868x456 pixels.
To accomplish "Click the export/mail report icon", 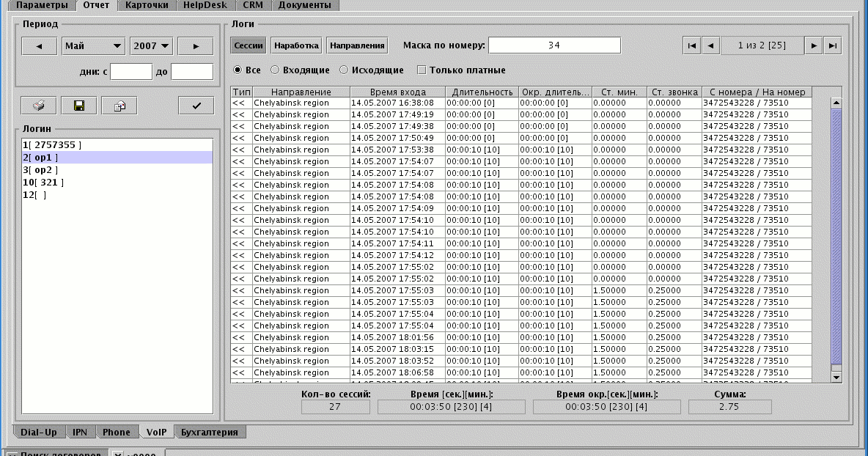I will (119, 105).
